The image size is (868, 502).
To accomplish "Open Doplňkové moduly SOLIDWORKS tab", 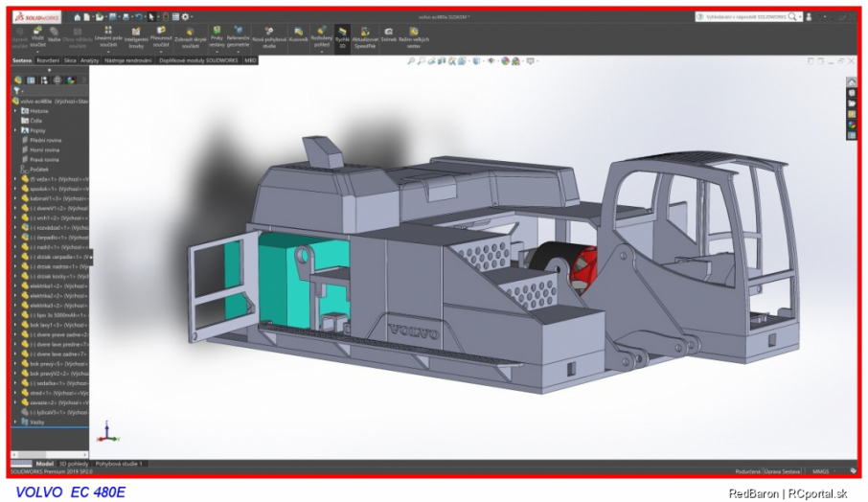I will tap(198, 60).
